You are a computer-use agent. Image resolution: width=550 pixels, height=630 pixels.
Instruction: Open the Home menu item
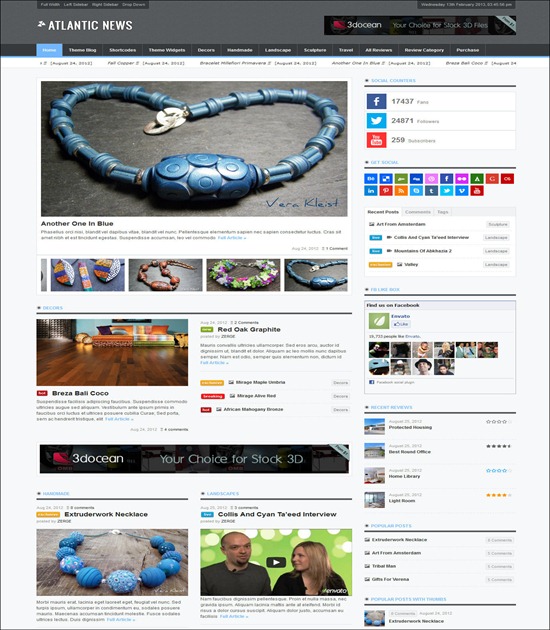tap(49, 50)
